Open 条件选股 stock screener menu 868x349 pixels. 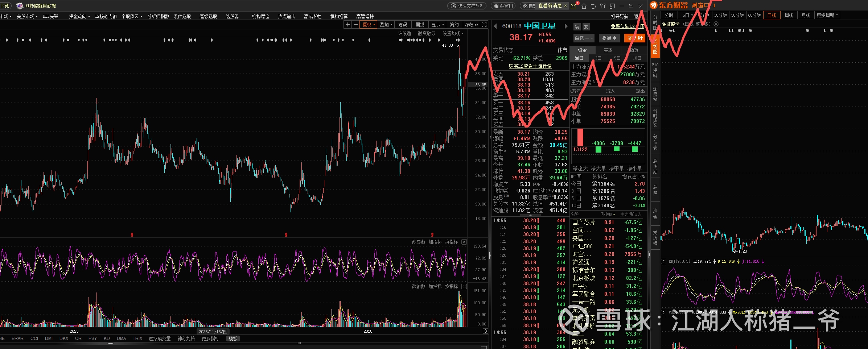point(182,16)
